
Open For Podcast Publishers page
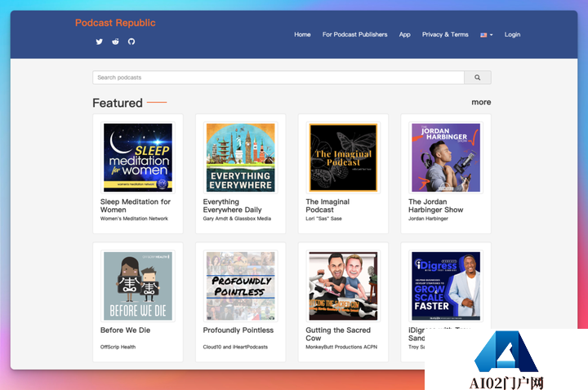click(354, 34)
